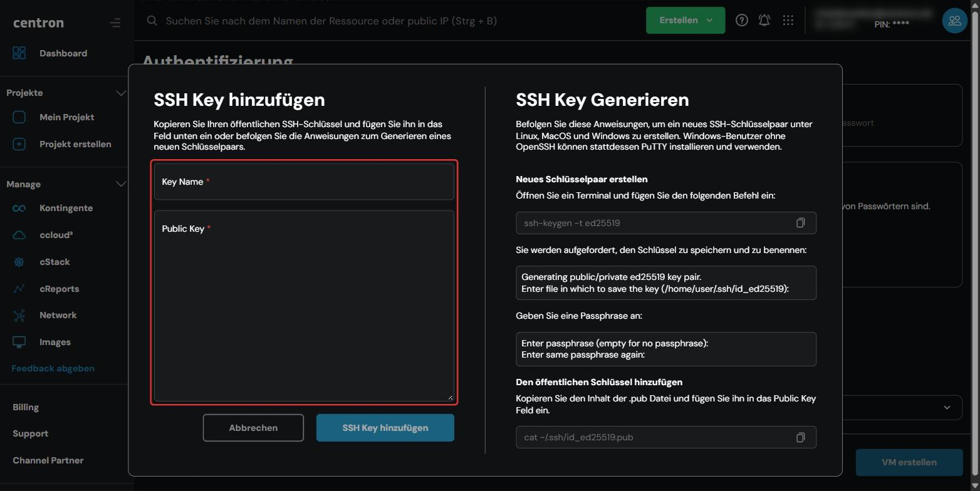
Task: Collapse the Projekte section chevron
Action: click(121, 93)
